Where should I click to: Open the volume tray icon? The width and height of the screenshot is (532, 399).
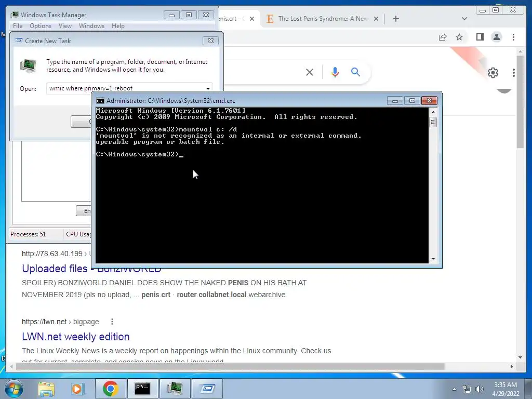pos(480,389)
